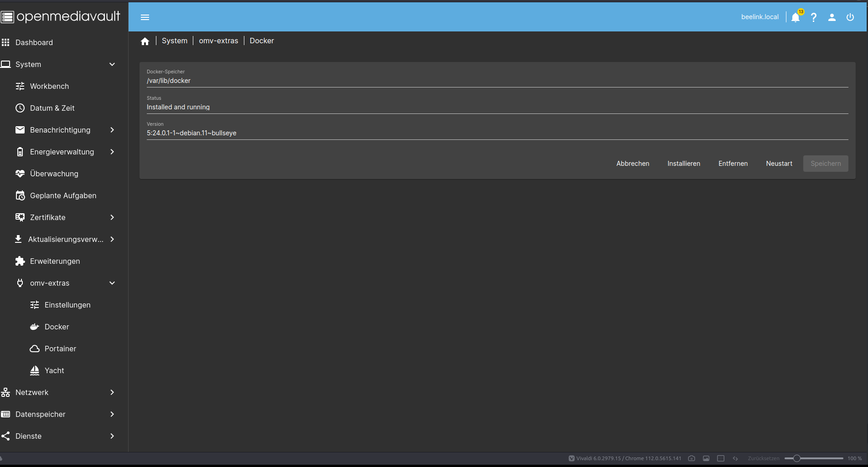Click the omv-extras breadcrumb link
This screenshot has height=467, width=868.
pyautogui.click(x=218, y=41)
